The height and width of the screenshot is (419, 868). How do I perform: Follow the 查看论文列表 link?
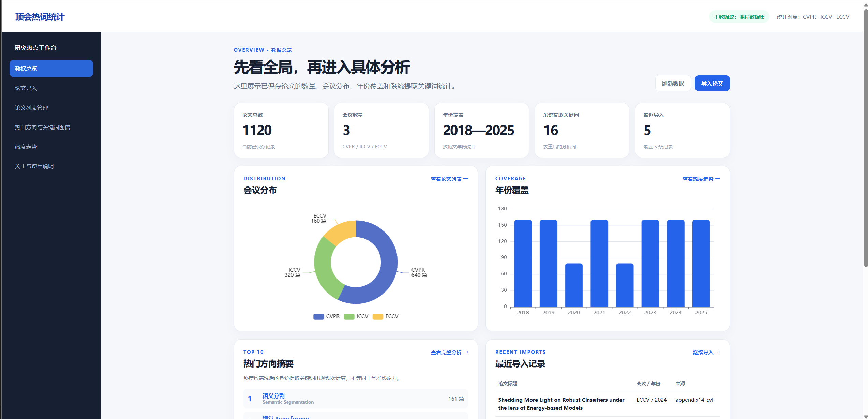click(x=449, y=179)
